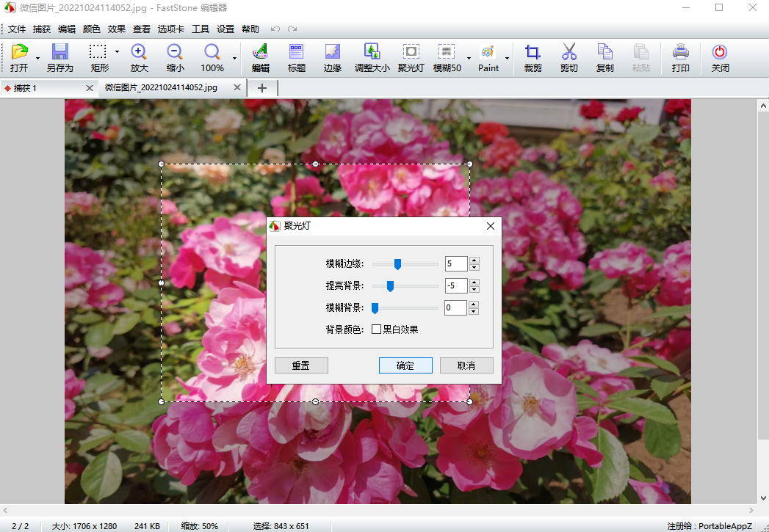Open the 矩形 selection shape dropdown

[117, 52]
